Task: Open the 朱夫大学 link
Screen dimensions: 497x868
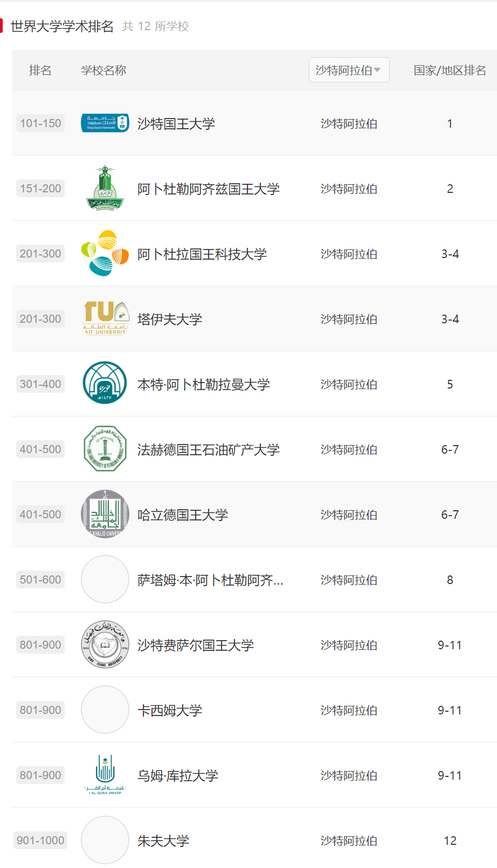Action: click(x=163, y=841)
